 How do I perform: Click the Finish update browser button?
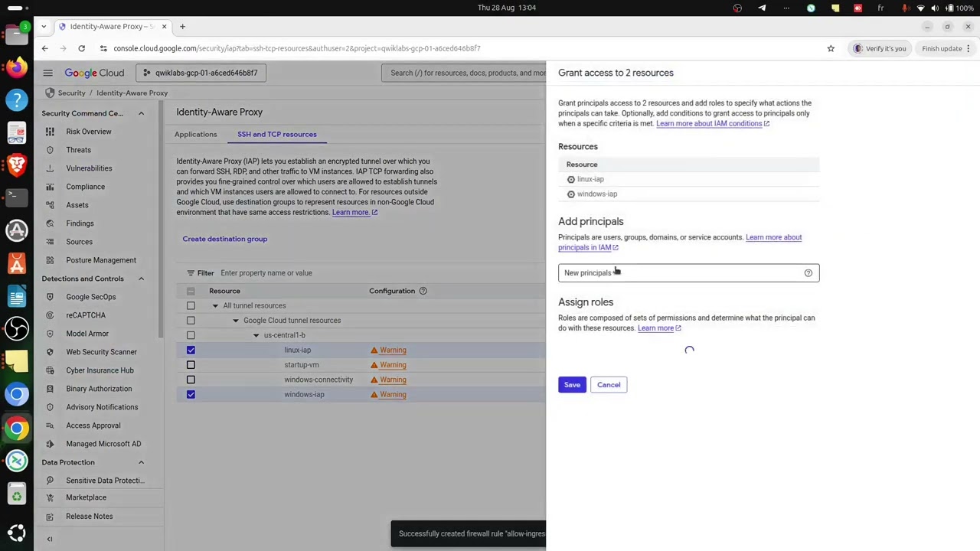click(x=946, y=48)
